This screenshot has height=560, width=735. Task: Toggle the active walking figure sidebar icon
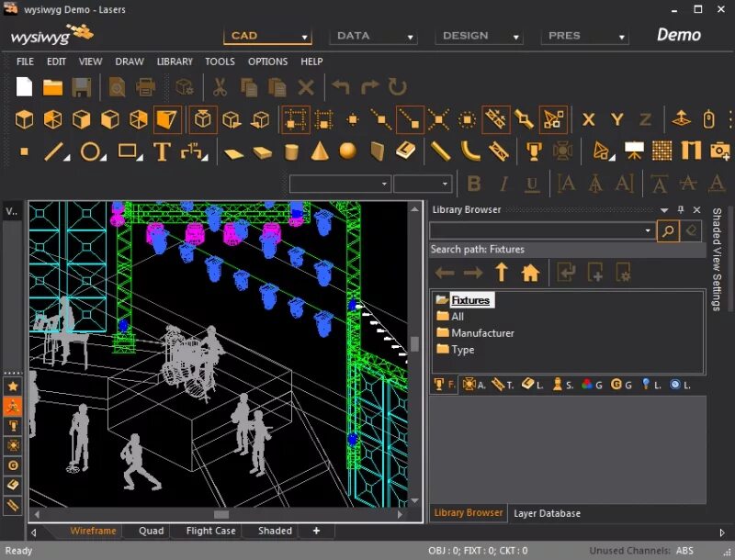click(x=13, y=406)
